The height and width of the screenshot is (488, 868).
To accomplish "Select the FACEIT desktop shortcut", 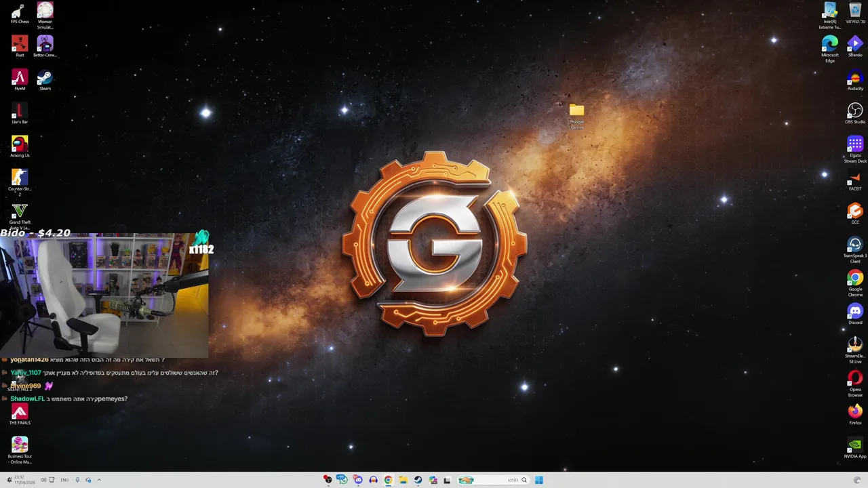I will click(x=855, y=180).
